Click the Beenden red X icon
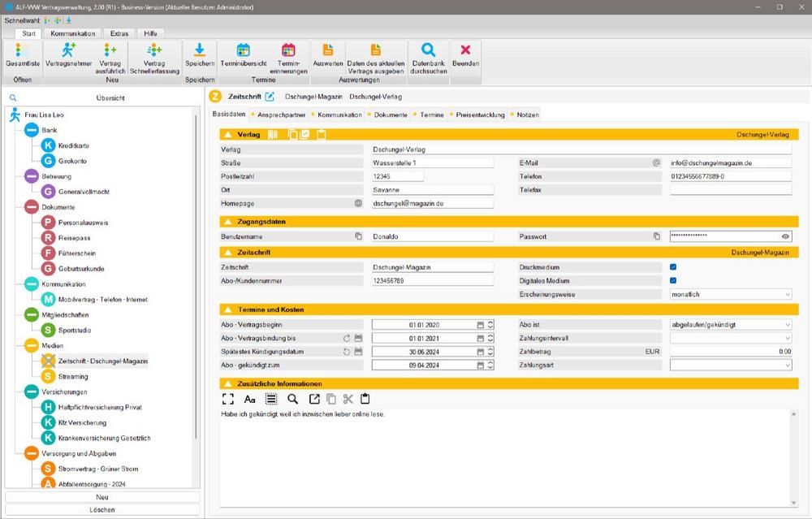Image resolution: width=812 pixels, height=519 pixels. [465, 50]
